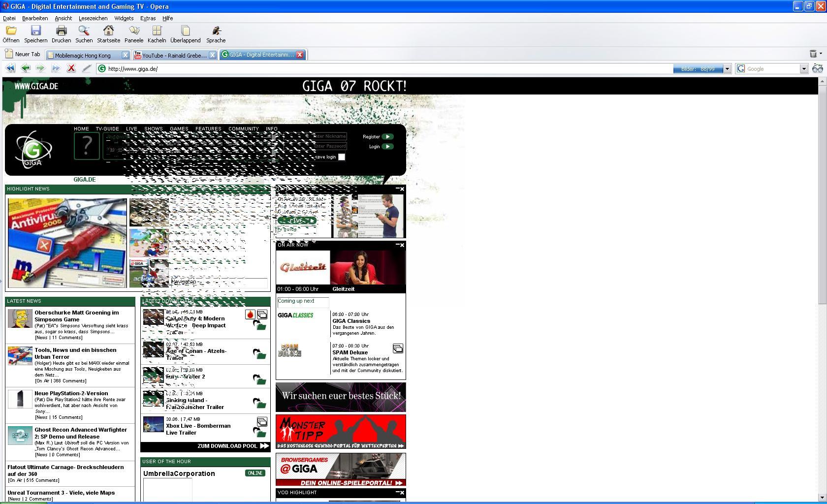The width and height of the screenshot is (827, 504).
Task: Click the wand icon beside stop button
Action: pos(87,68)
